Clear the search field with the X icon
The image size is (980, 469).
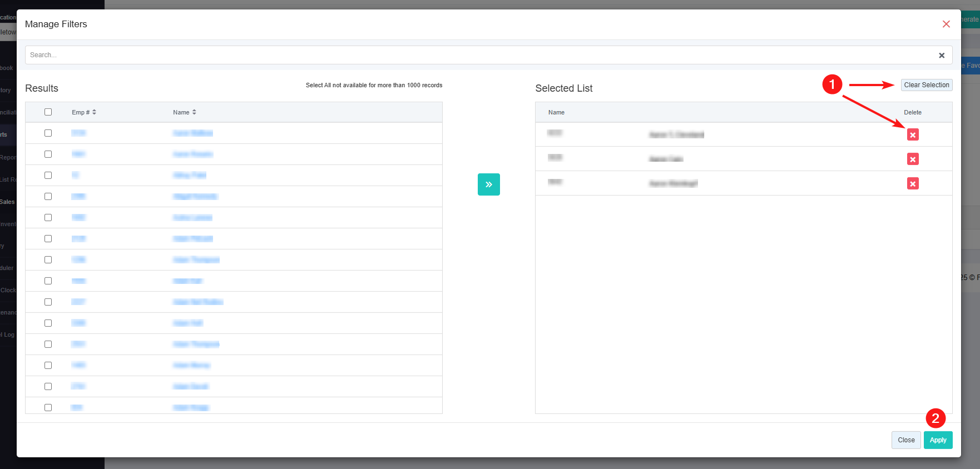pos(941,56)
